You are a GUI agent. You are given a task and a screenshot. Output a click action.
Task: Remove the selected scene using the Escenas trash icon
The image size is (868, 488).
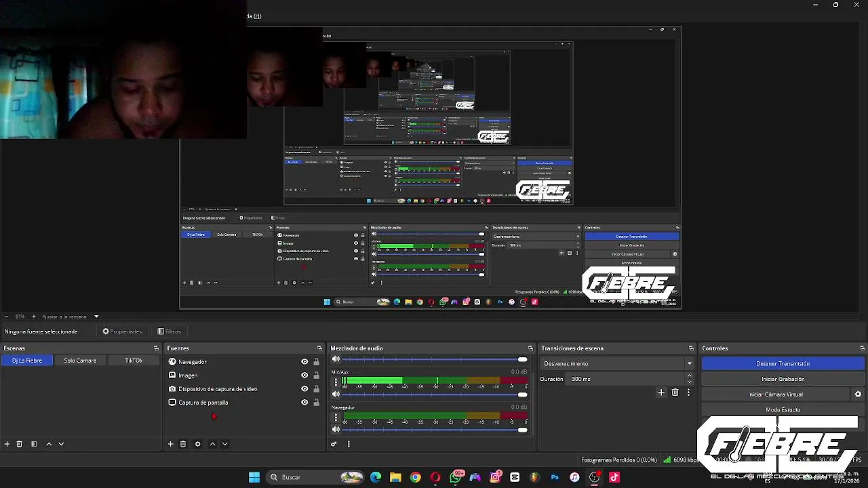coord(20,444)
